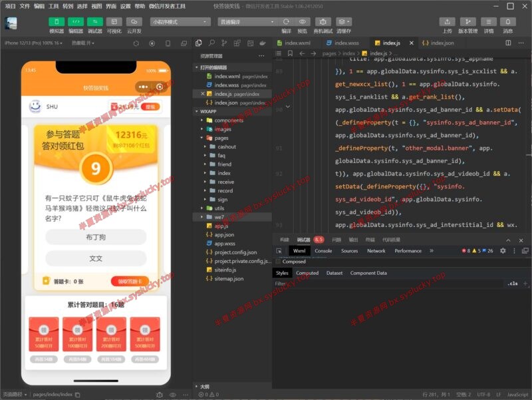
Task: Toggle the 模拟器 simulator panel button
Action: click(57, 22)
